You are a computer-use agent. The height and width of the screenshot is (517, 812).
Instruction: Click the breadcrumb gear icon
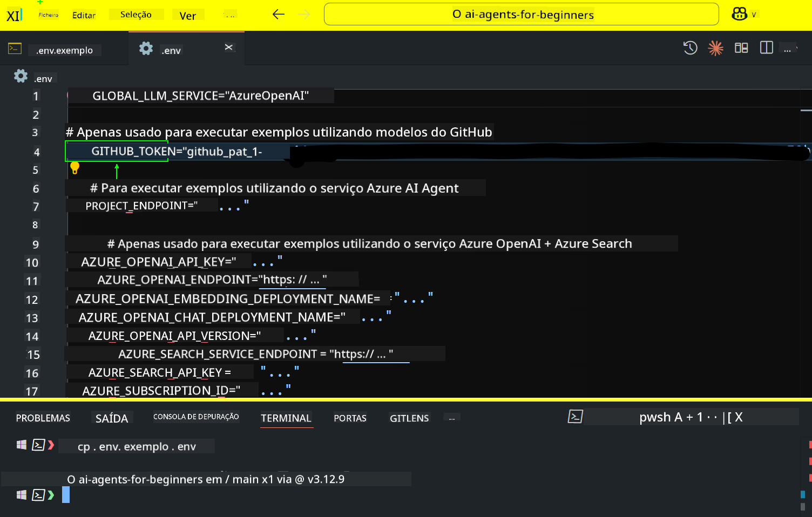coord(21,76)
